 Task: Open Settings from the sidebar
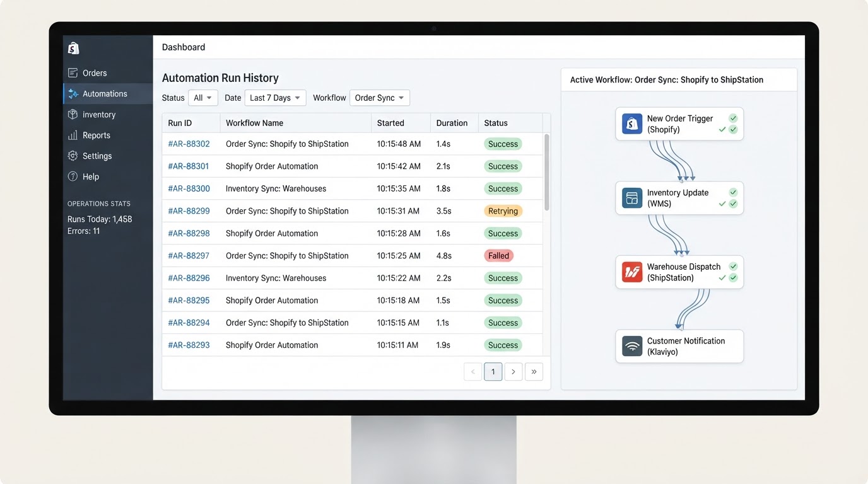click(x=108, y=156)
